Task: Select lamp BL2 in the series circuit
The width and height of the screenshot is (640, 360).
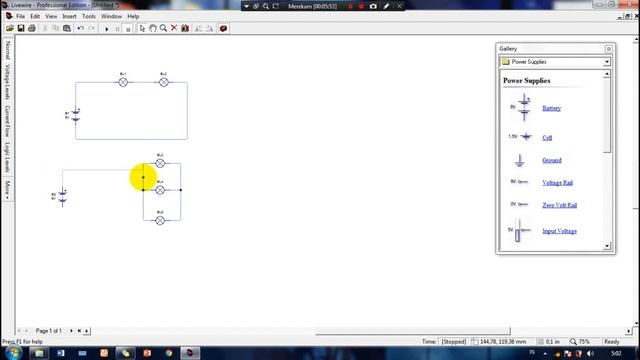Action: [164, 82]
